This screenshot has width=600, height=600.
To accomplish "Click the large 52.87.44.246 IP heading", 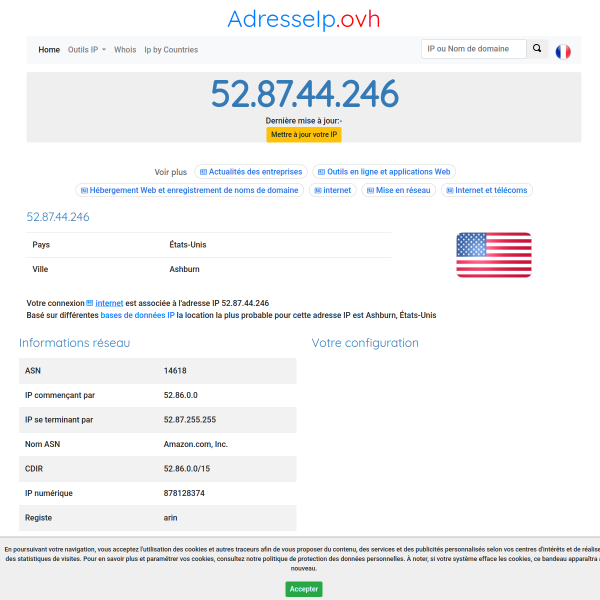I will pyautogui.click(x=305, y=94).
